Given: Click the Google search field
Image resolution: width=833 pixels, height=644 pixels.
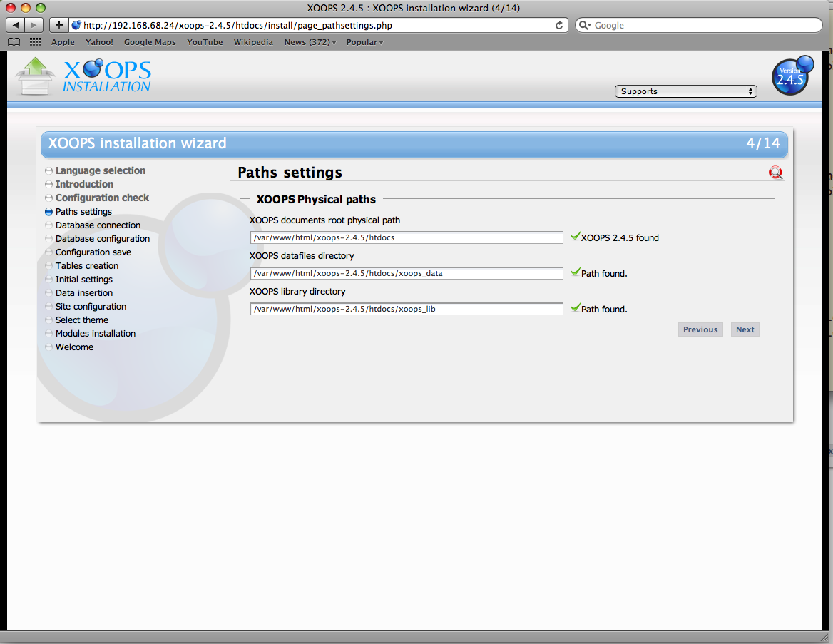Looking at the screenshot, I should click(697, 25).
